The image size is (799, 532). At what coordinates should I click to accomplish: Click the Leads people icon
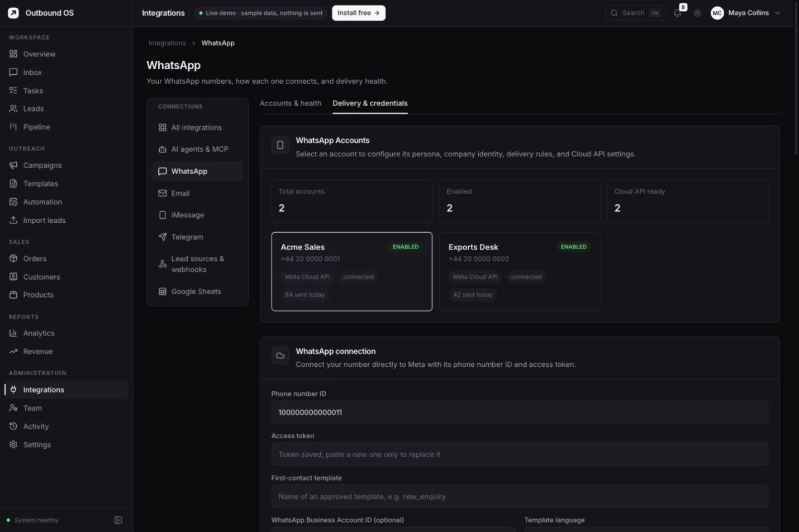tap(13, 109)
